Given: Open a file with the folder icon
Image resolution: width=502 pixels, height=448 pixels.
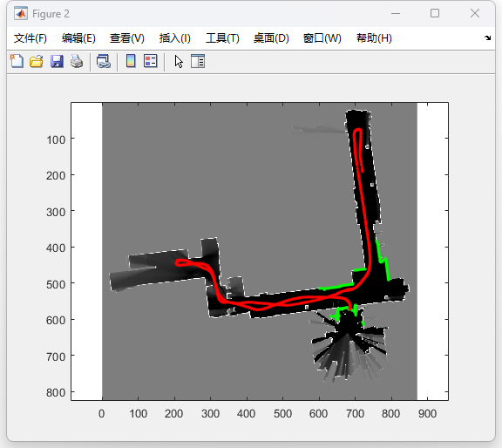Looking at the screenshot, I should tap(37, 61).
